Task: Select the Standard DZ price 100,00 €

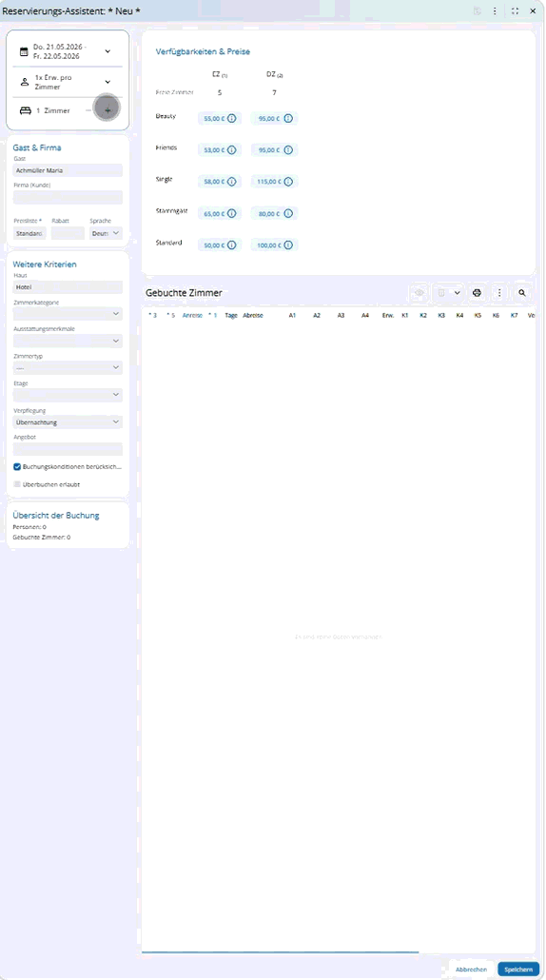Action: [268, 245]
